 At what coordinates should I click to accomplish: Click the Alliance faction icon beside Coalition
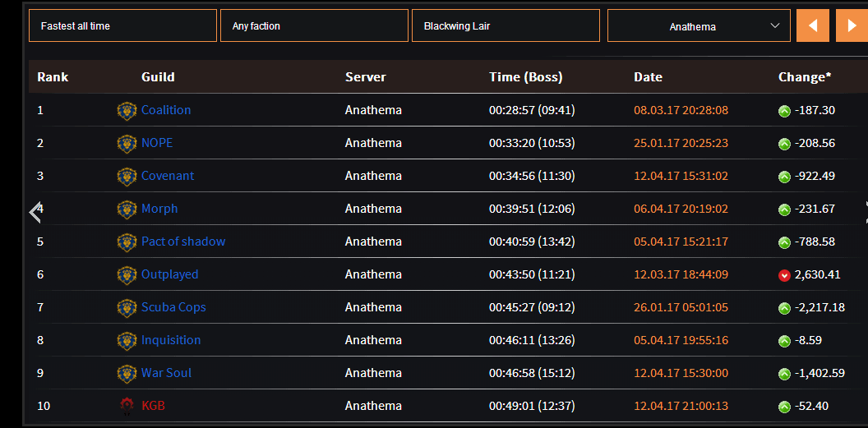pyautogui.click(x=127, y=111)
